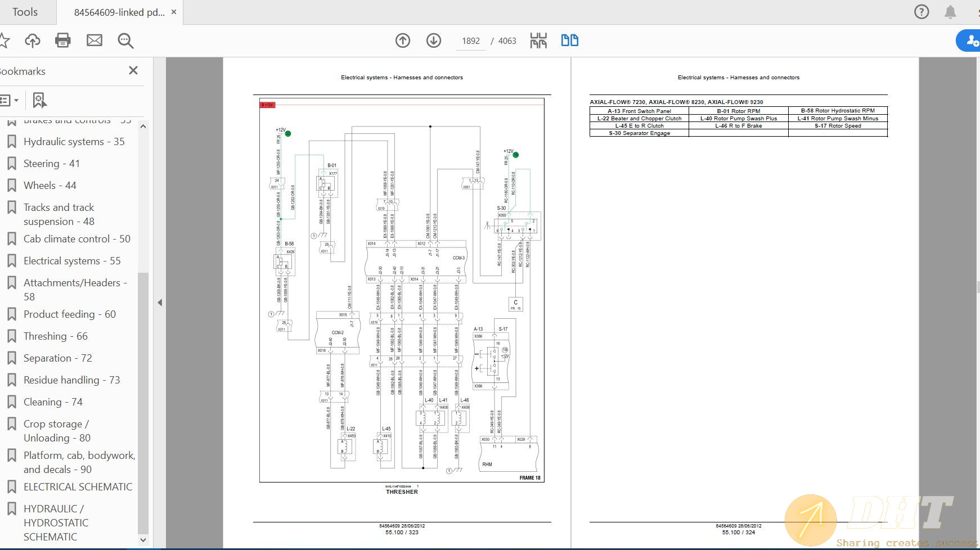Close the 84564609-linked pdf tab
980x550 pixels.
tap(174, 12)
